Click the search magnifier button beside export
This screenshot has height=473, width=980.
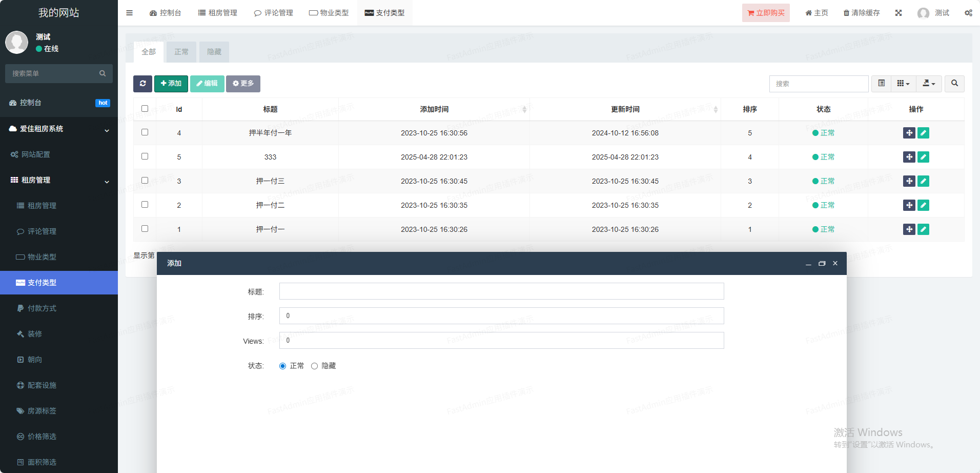coord(954,84)
